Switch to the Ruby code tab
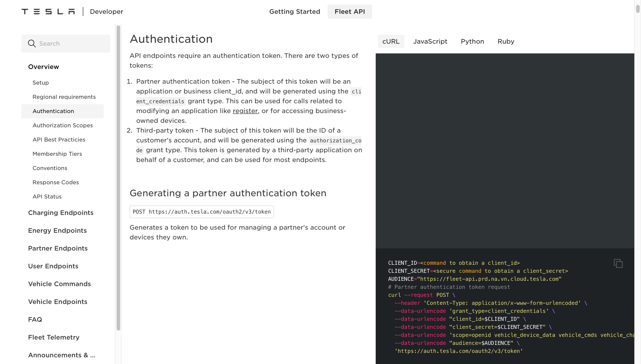641x364 pixels. coord(505,41)
